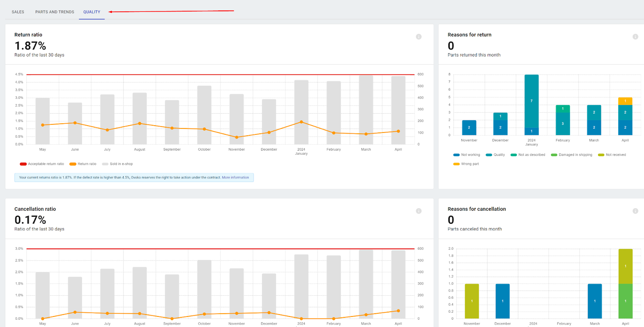Click the Wrong part legend color swatch
Viewport: 644px width, 327px height.
click(456, 164)
